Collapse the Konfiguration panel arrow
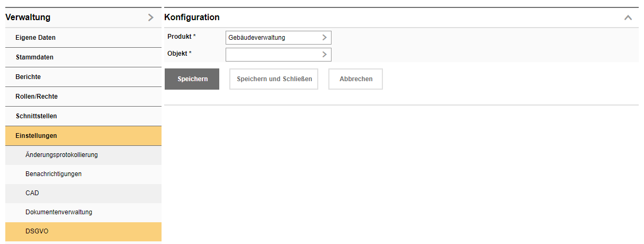Screen dimensions: 644x244 coord(628,18)
